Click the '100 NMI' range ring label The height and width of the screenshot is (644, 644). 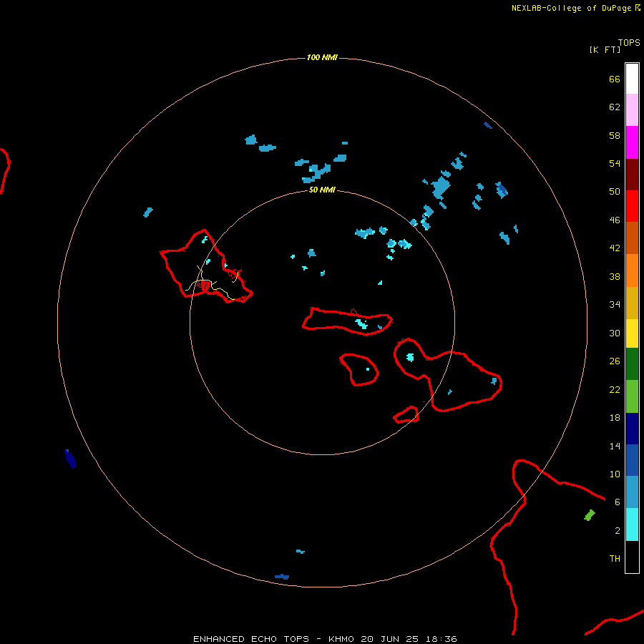point(322,57)
